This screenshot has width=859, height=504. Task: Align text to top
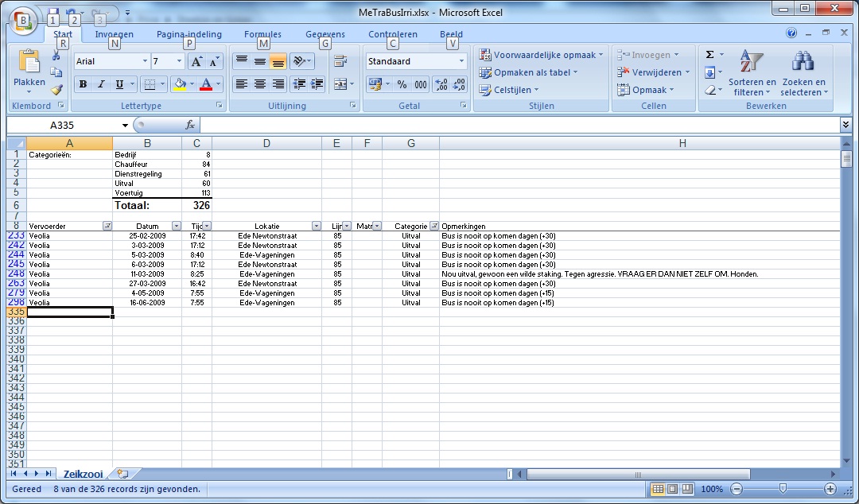click(x=242, y=61)
